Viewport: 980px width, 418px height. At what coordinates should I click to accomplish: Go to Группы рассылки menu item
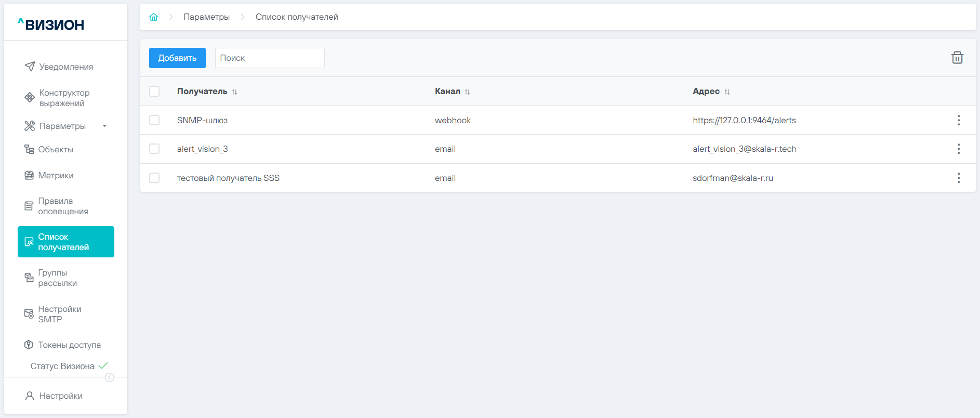[x=57, y=278]
